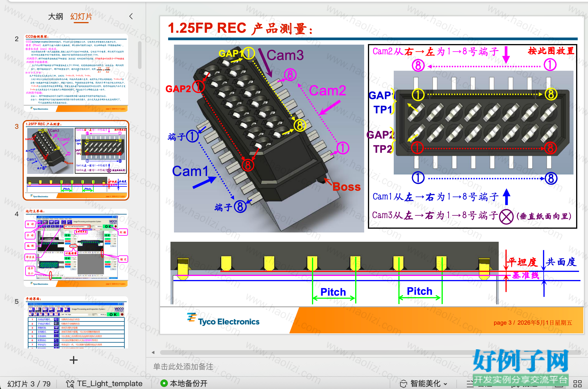
Task: Switch to slide sorter grid view icon
Action: click(x=577, y=383)
